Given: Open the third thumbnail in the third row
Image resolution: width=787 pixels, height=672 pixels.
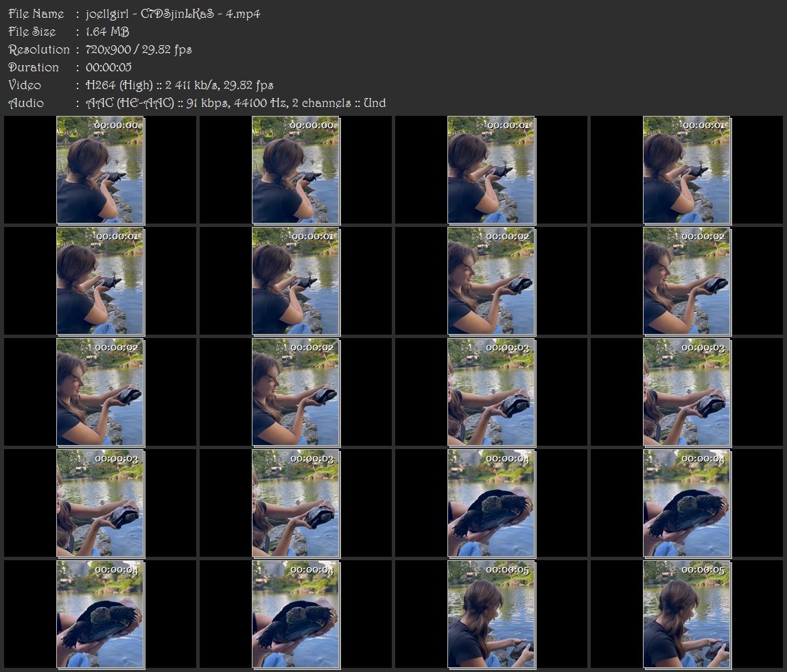Looking at the screenshot, I should (491, 392).
